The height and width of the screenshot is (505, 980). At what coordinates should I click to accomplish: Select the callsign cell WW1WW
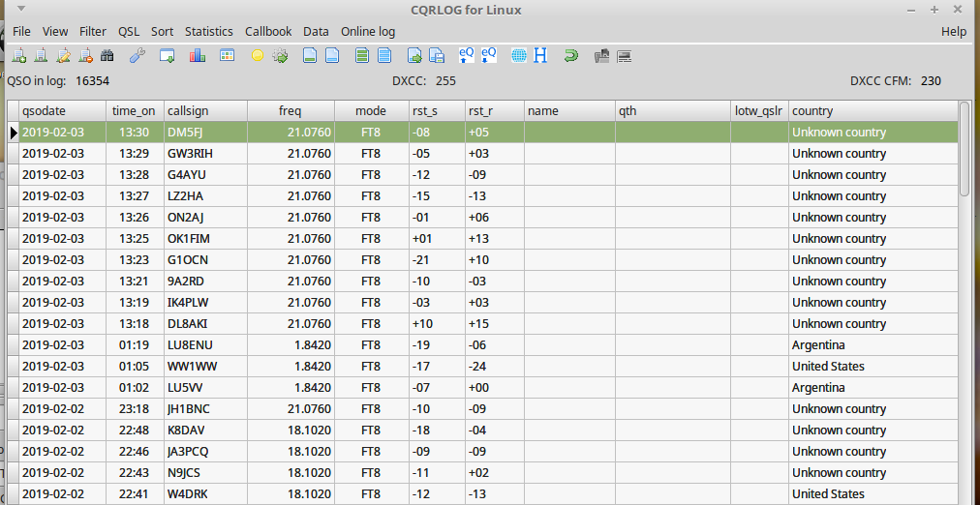pos(205,367)
